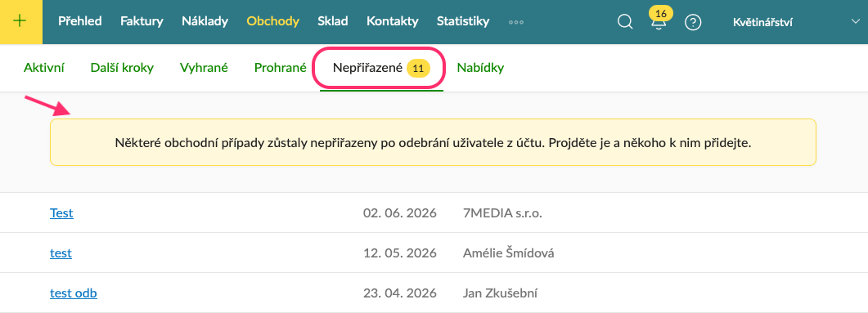Show more menu items via three dots
Viewport: 868px width, 313px height.
click(516, 23)
